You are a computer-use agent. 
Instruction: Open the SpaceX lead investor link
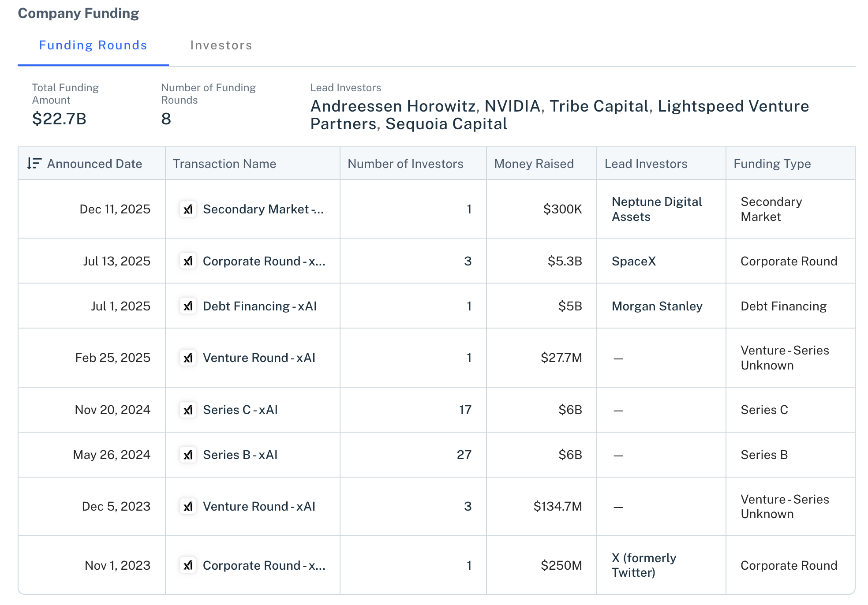633,261
